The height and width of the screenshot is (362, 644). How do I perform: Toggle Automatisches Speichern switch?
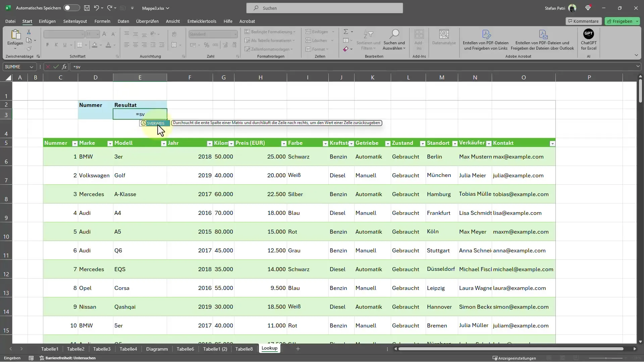point(70,8)
